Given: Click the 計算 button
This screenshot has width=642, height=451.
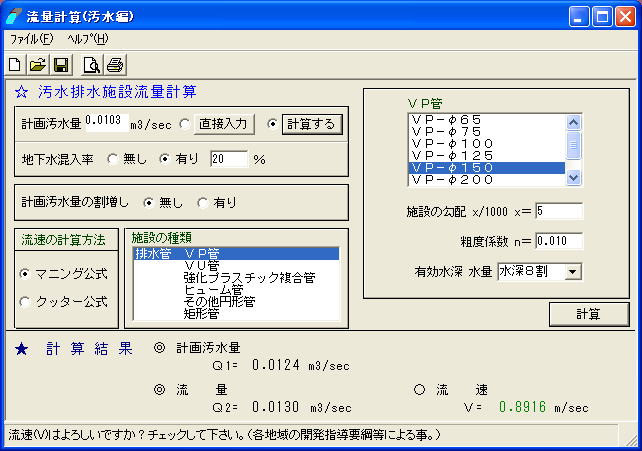Looking at the screenshot, I should (x=588, y=314).
